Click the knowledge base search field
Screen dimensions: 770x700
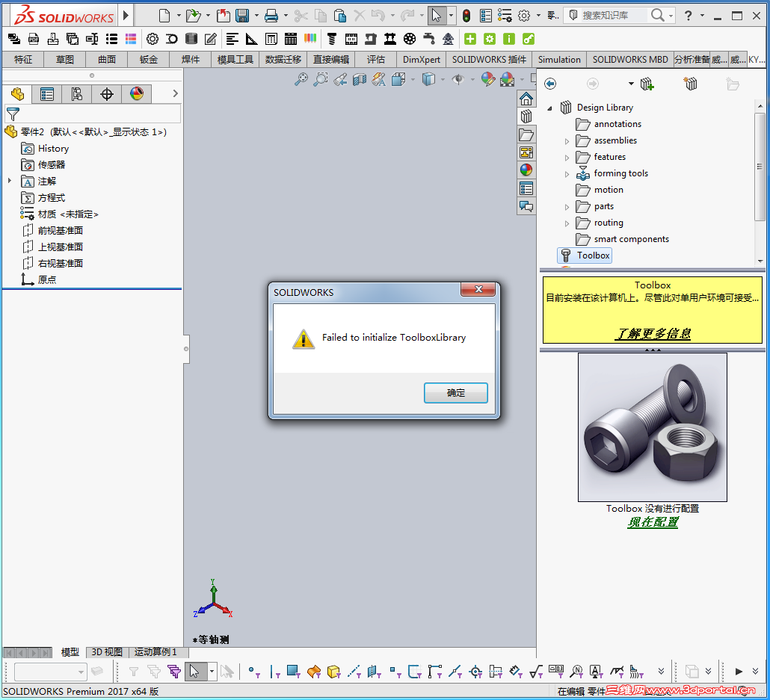(613, 16)
